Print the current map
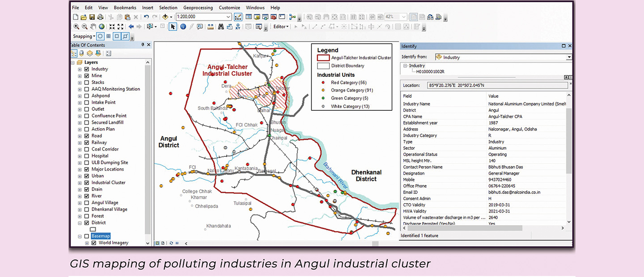This screenshot has width=644, height=277. pyautogui.click(x=100, y=17)
